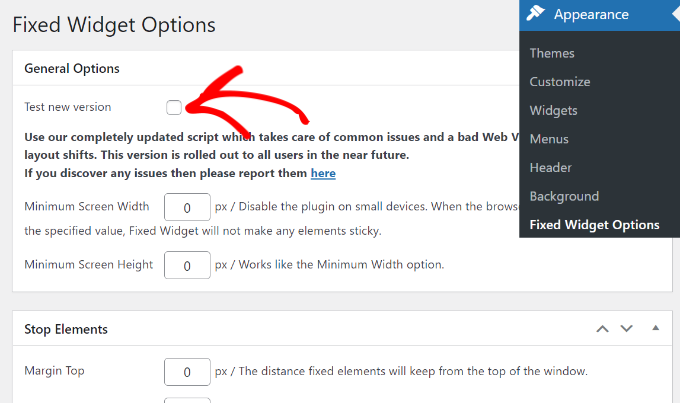Enable the Test new version checkbox
This screenshot has width=680, height=403.
[175, 107]
